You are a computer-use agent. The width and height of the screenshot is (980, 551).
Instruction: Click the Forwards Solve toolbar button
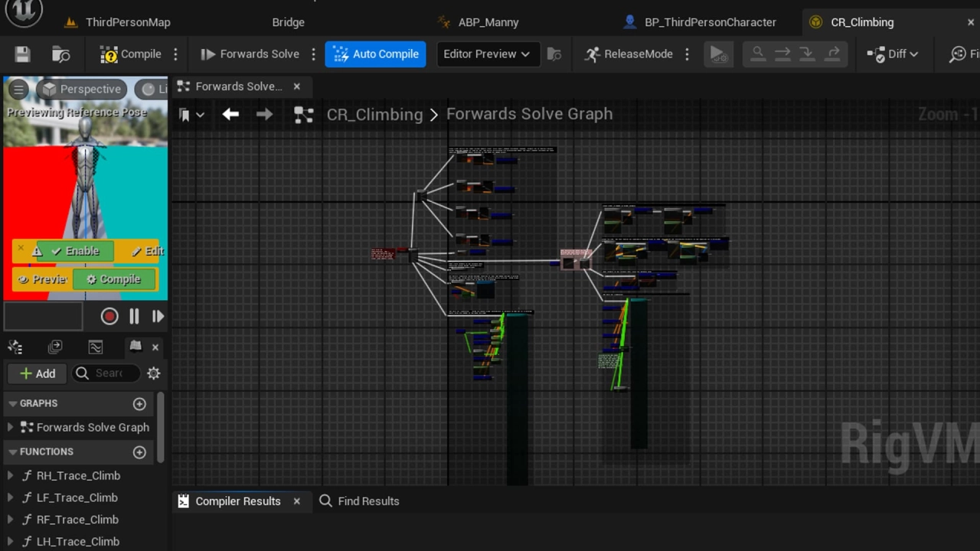click(250, 54)
